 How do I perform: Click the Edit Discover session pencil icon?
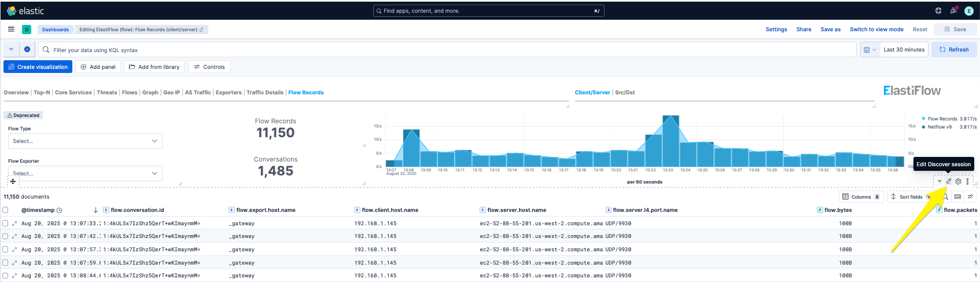(x=949, y=181)
